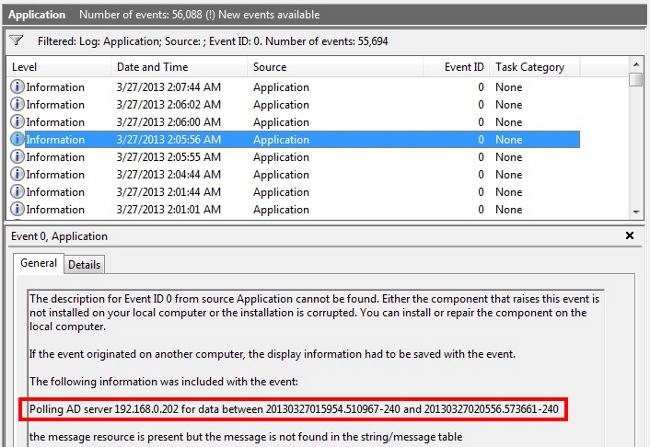Sort by the Source column header
This screenshot has height=447, width=650.
pyautogui.click(x=335, y=67)
